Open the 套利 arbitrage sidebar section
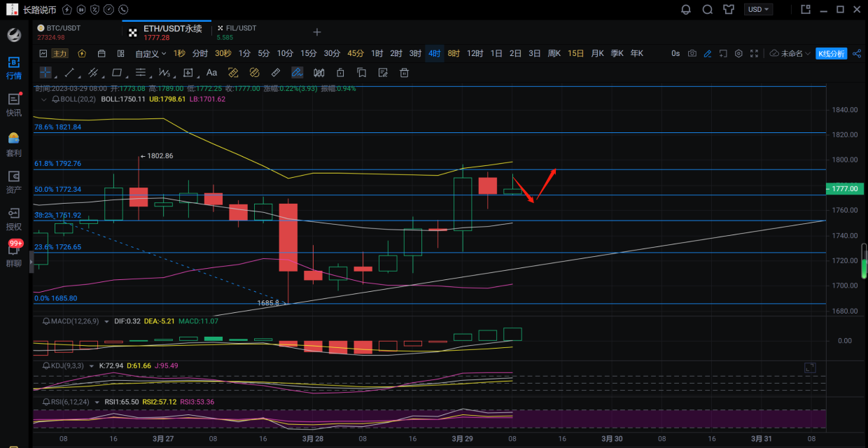Viewport: 868px width, 448px height. click(x=14, y=143)
